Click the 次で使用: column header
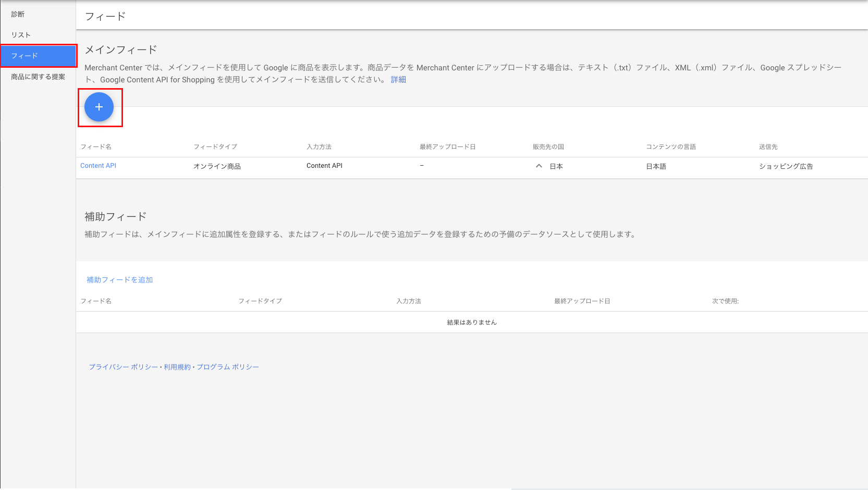The height and width of the screenshot is (490, 868). tap(725, 301)
